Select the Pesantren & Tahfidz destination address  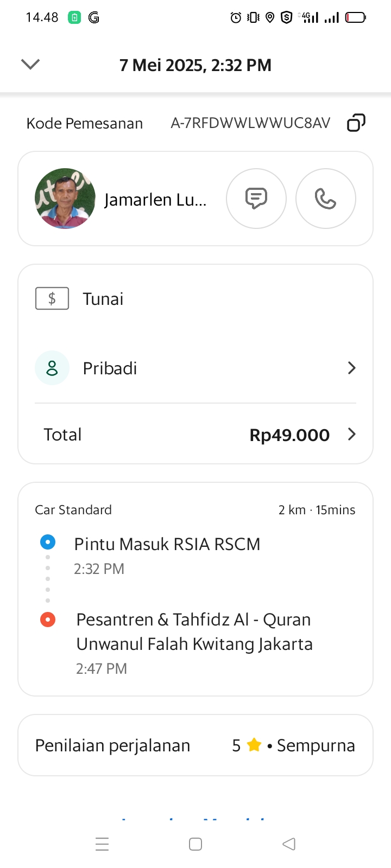click(194, 631)
